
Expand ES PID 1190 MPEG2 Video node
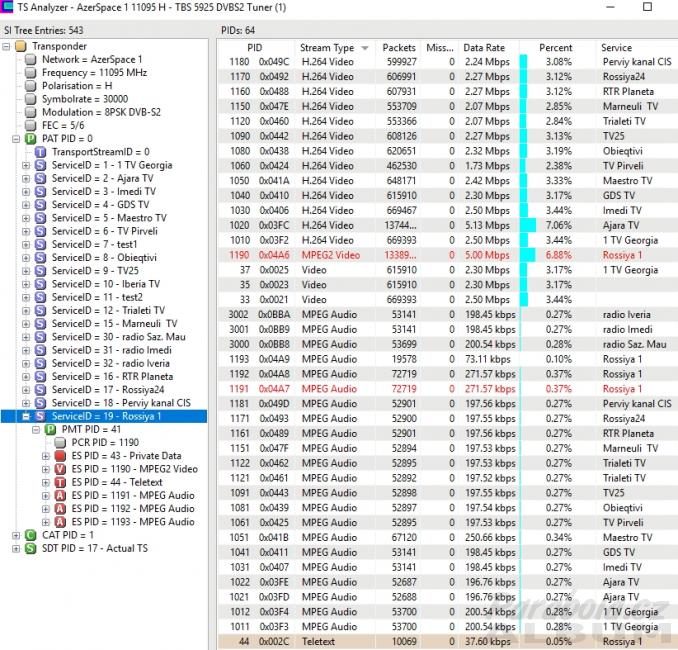[x=46, y=469]
